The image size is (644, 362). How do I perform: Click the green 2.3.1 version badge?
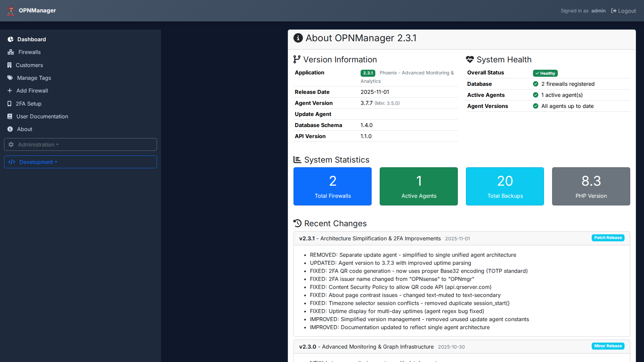[x=368, y=73]
